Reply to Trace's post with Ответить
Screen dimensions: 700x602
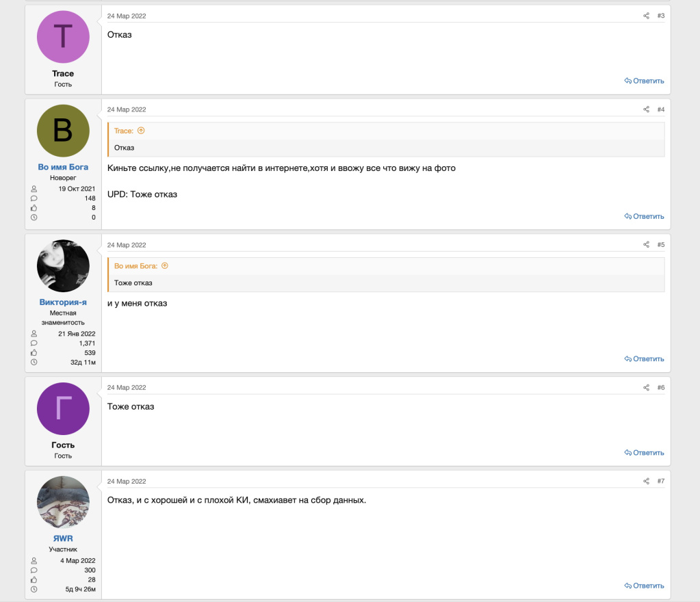644,81
